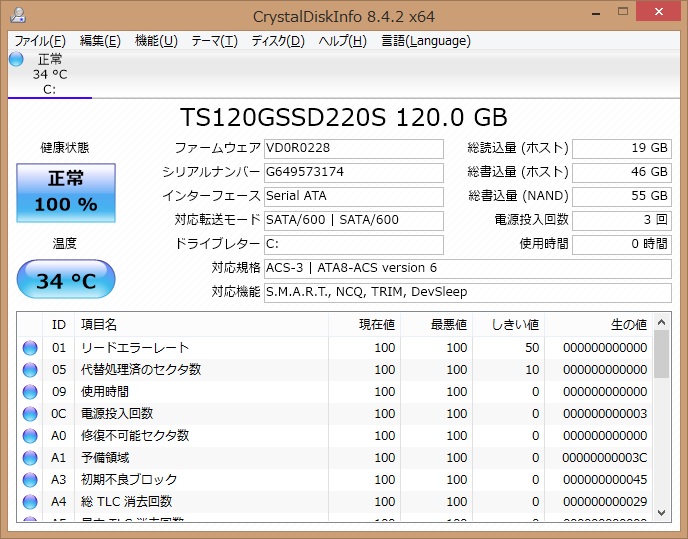Click the シリアルナンバー value field
This screenshot has height=539, width=688.
[x=352, y=172]
